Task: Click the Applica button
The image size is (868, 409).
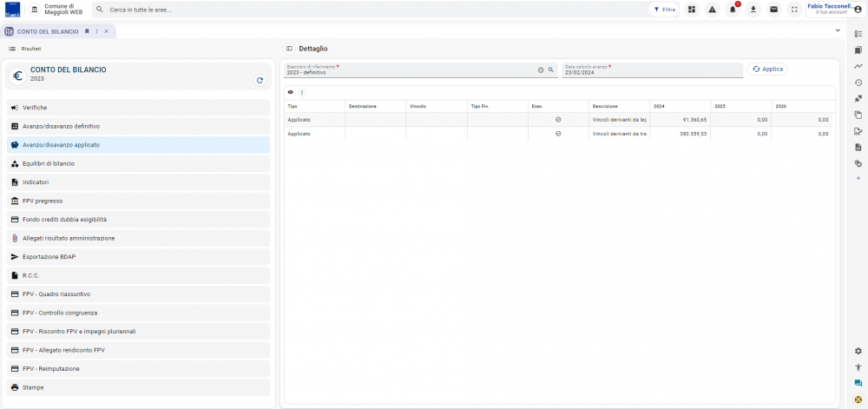Action: coord(767,69)
